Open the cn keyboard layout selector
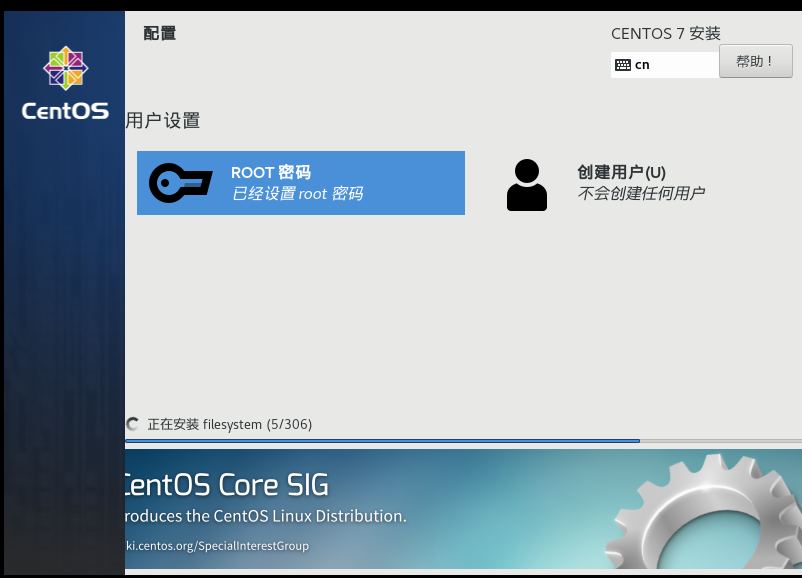The width and height of the screenshot is (802, 578). click(x=663, y=63)
